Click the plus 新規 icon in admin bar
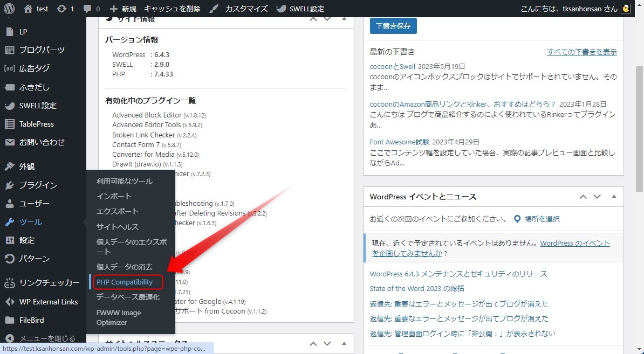Screen dimensions: 644x354 pyautogui.click(x=114, y=9)
